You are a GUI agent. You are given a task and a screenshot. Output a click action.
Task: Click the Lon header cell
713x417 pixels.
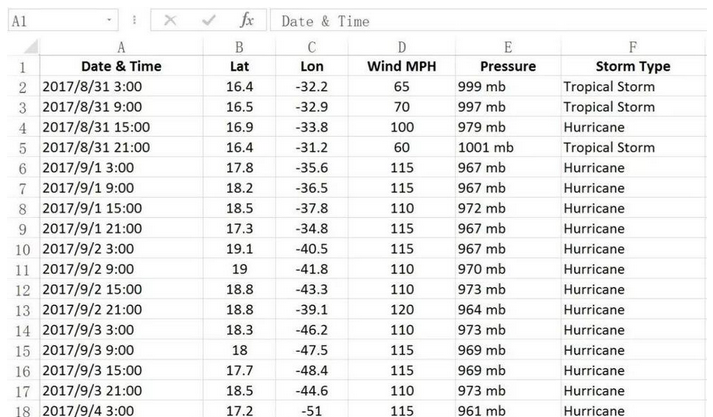click(311, 66)
